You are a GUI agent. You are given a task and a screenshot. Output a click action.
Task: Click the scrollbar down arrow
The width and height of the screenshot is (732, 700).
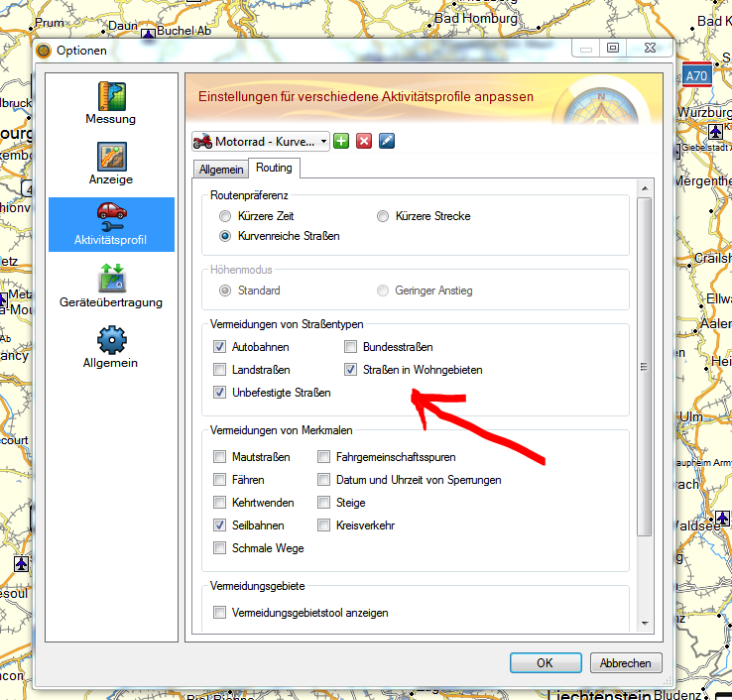(x=645, y=623)
